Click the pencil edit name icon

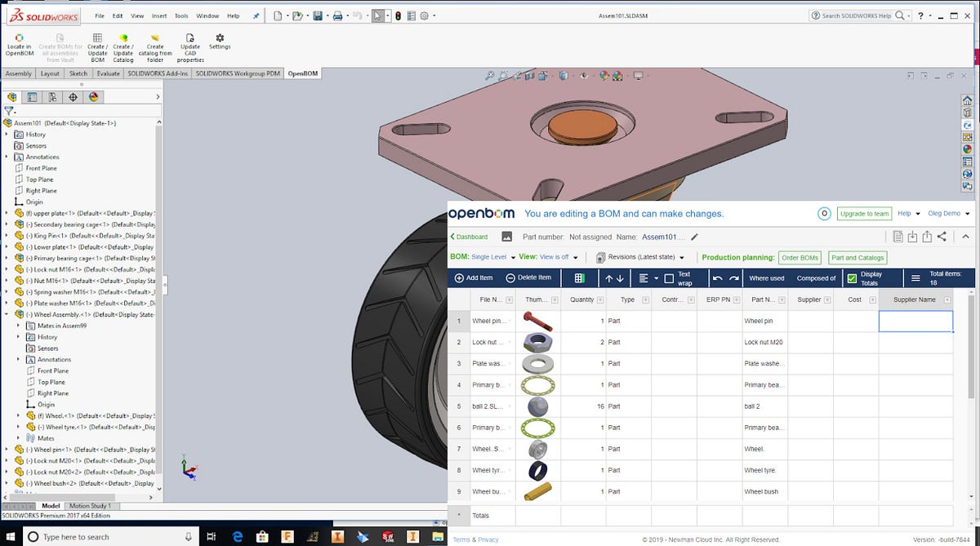pyautogui.click(x=694, y=237)
